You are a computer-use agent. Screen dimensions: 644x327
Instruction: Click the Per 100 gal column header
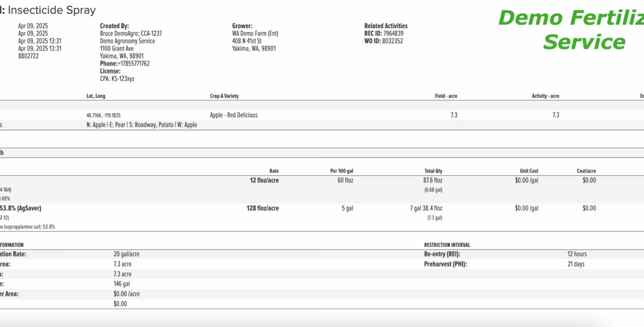(x=342, y=171)
